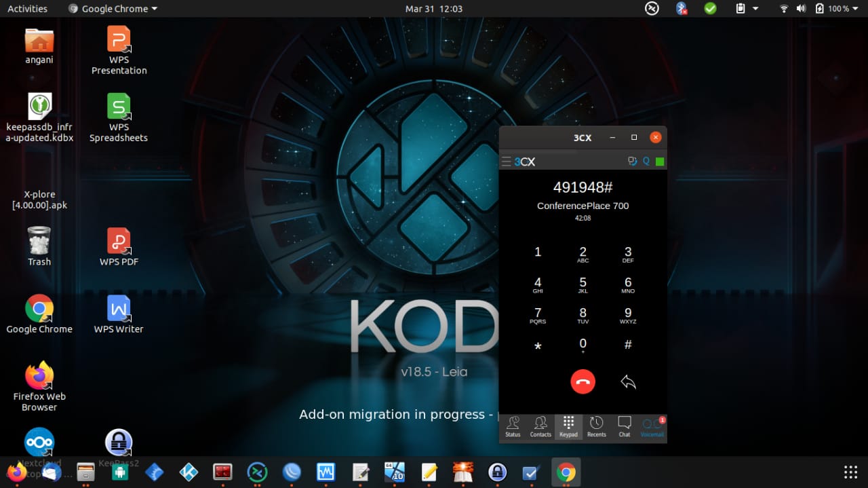The height and width of the screenshot is (488, 868).
Task: Select WPS Presentation desktop shortcut
Action: pyautogui.click(x=119, y=50)
